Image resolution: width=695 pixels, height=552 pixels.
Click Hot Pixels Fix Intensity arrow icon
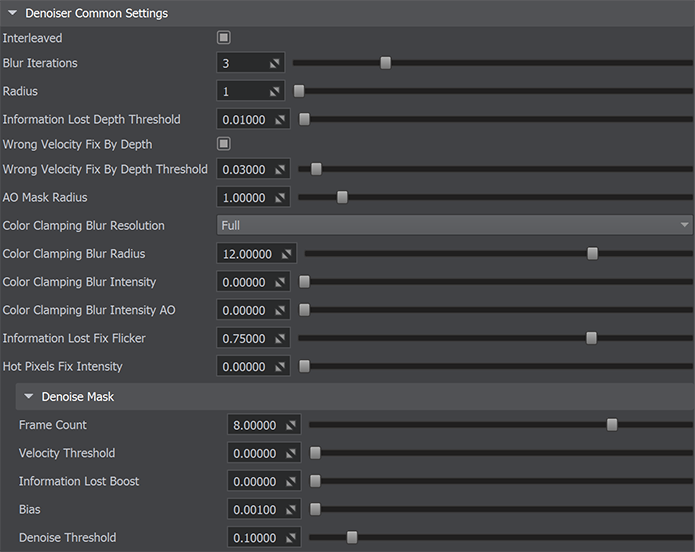tap(280, 367)
